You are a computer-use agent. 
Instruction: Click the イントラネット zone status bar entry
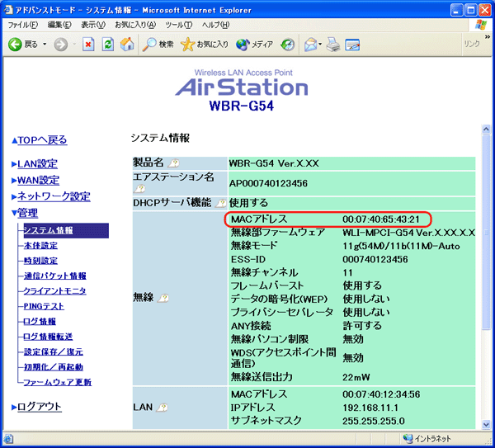427,439
